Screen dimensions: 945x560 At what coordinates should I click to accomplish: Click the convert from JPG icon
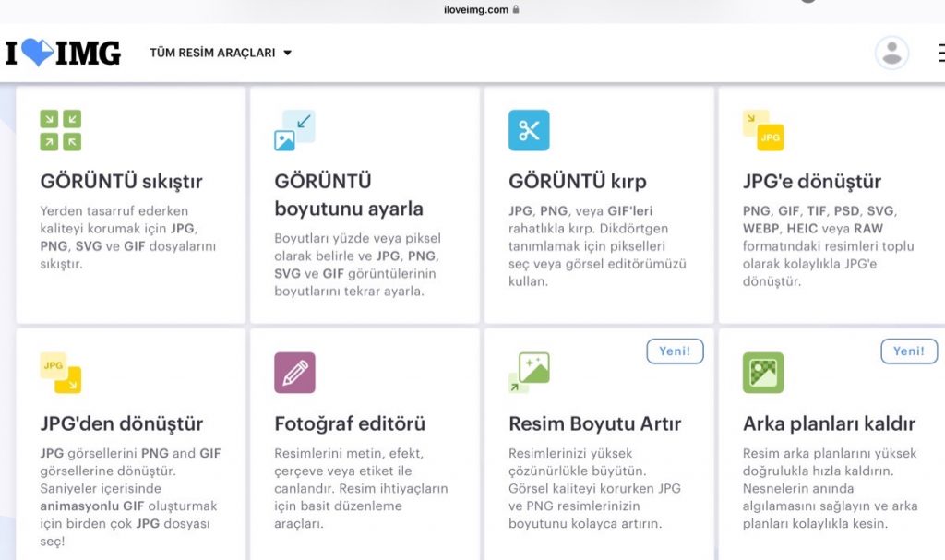61,373
